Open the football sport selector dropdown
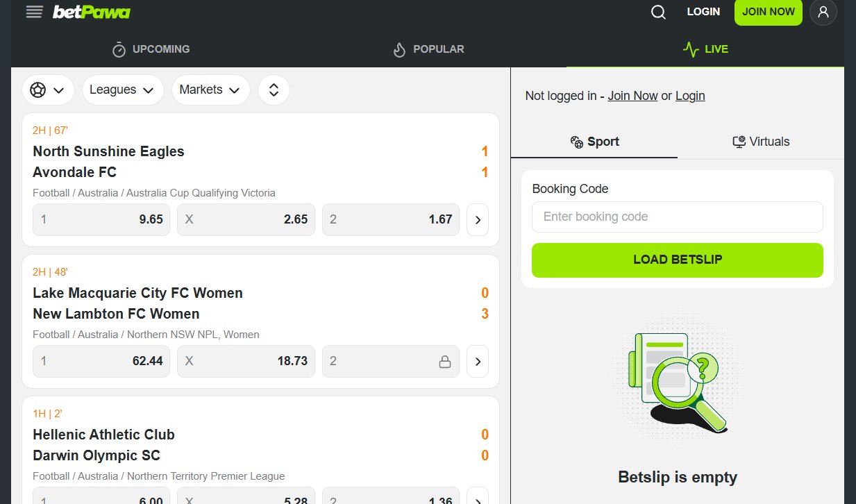856x504 pixels. tap(48, 90)
